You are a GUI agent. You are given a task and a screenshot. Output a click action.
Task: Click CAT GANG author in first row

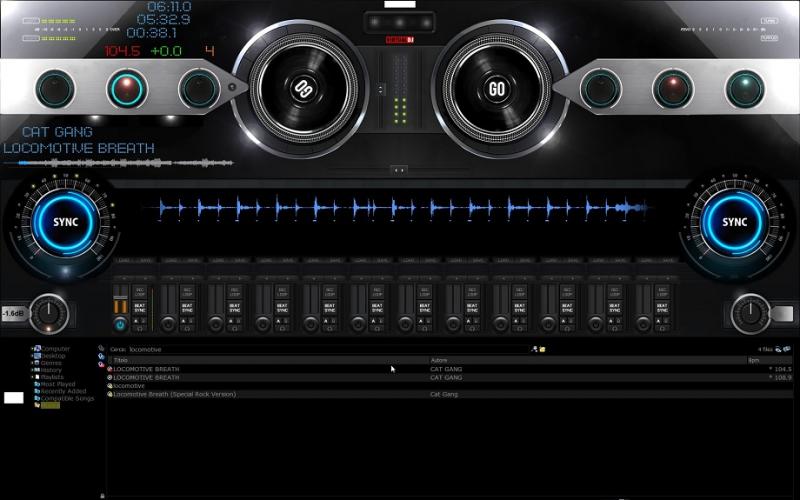click(446, 369)
